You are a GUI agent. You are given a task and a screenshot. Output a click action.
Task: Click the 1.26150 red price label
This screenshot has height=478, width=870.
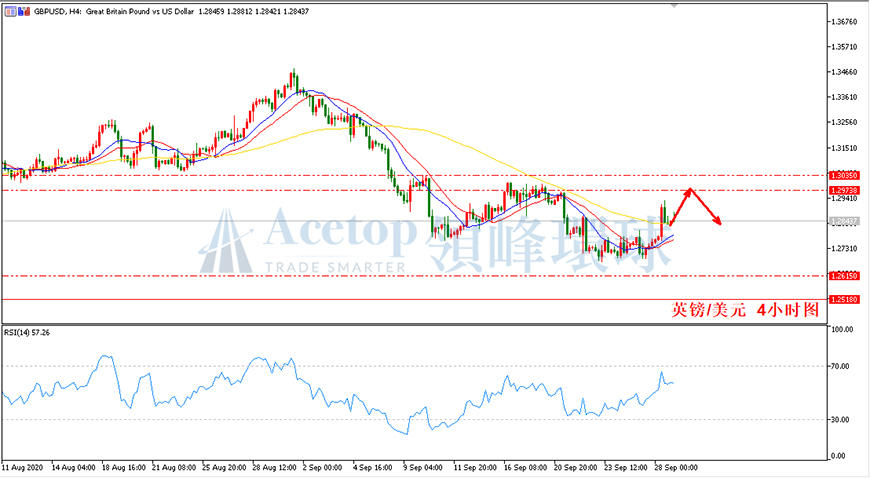point(844,276)
